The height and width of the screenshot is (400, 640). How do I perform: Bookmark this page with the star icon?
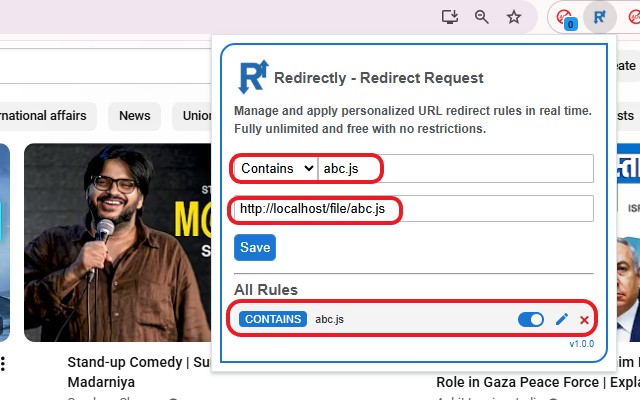(x=514, y=17)
